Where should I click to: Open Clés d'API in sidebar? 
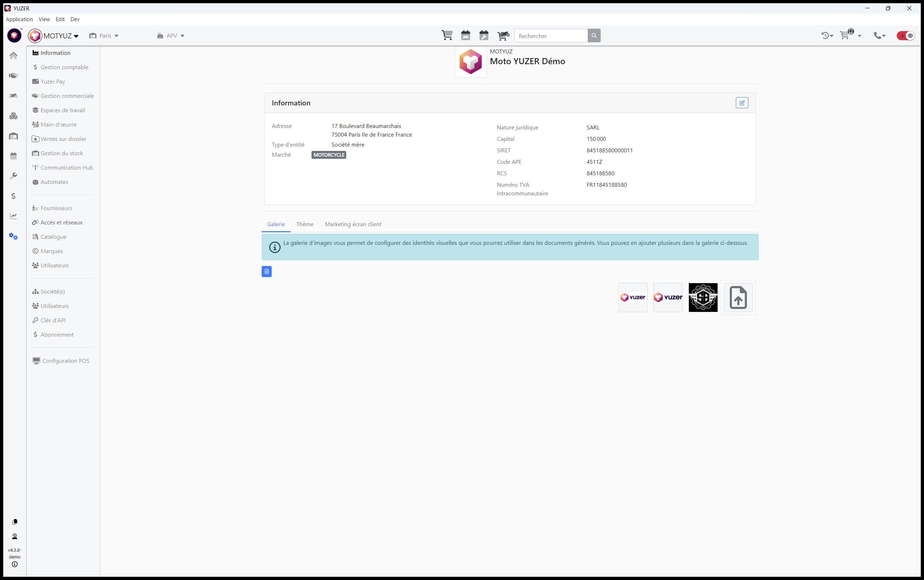53,320
